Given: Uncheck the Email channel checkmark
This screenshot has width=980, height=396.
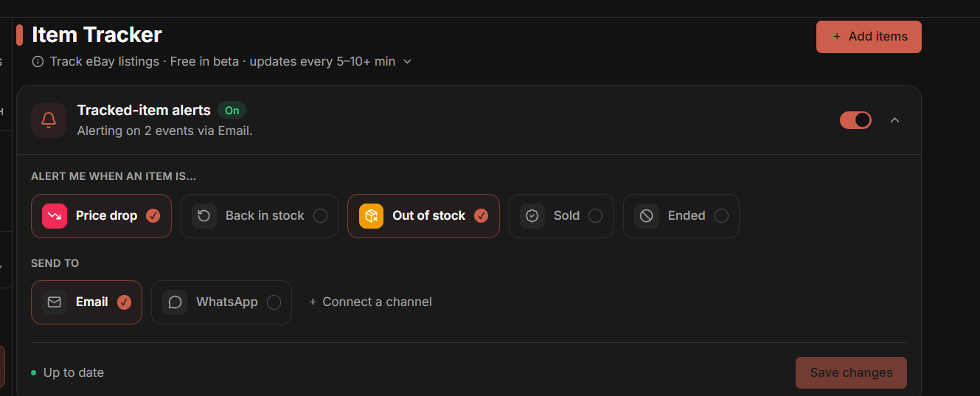Looking at the screenshot, I should (x=124, y=302).
